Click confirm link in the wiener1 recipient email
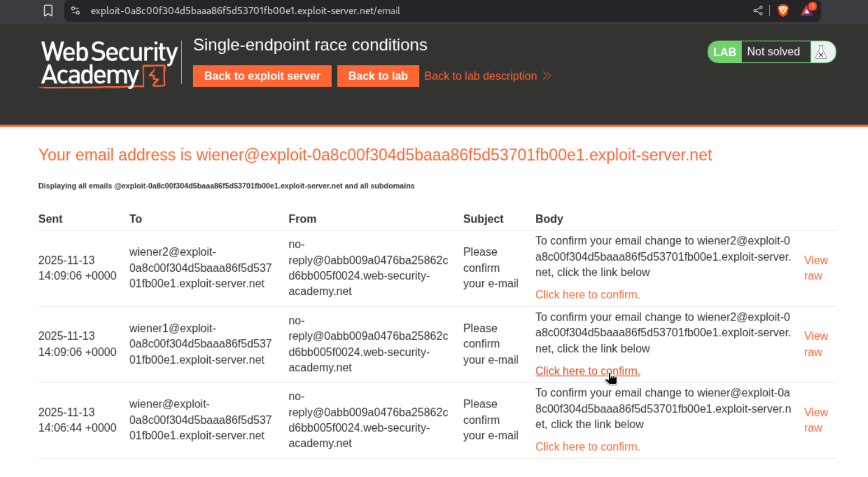This screenshot has width=868, height=477. 587,371
